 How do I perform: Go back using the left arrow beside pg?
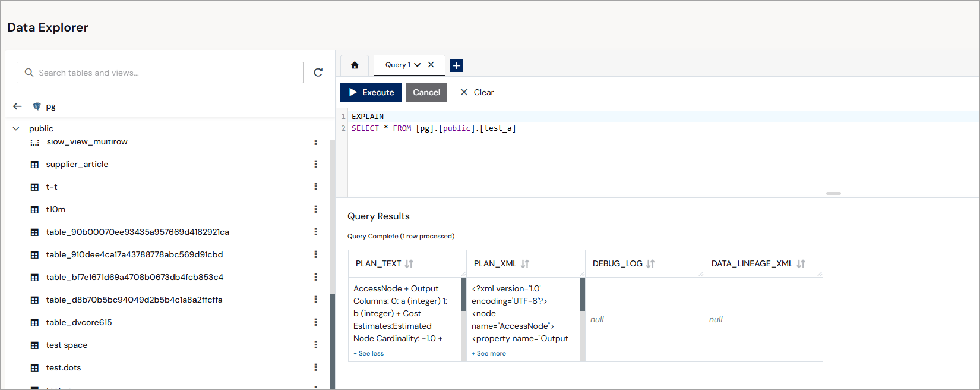coord(17,106)
